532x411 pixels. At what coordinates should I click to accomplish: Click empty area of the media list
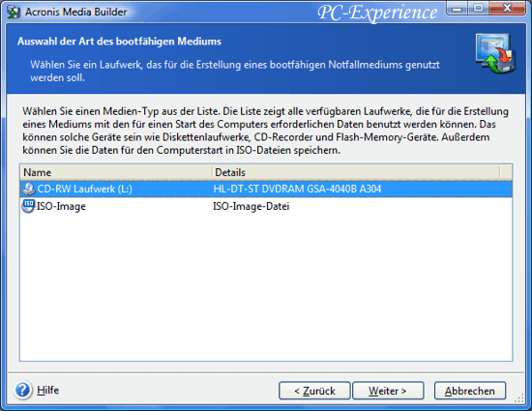(266, 287)
